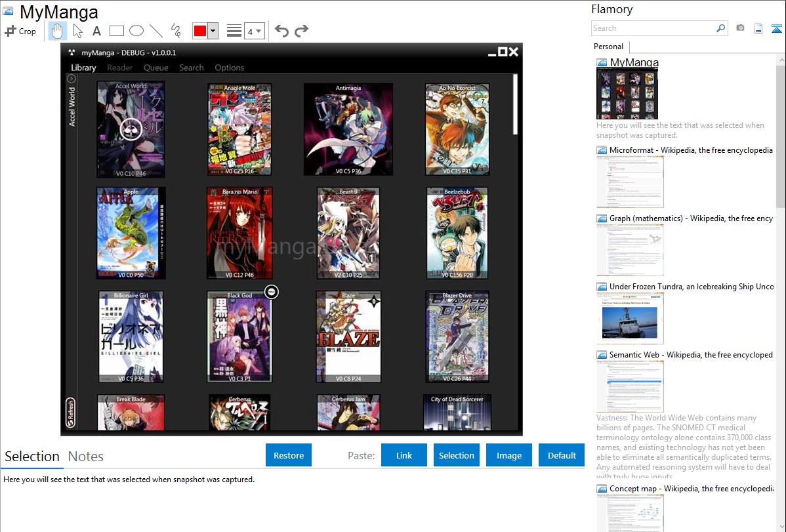The image size is (786, 532).
Task: Open the color picker dropdown arrow
Action: (213, 31)
